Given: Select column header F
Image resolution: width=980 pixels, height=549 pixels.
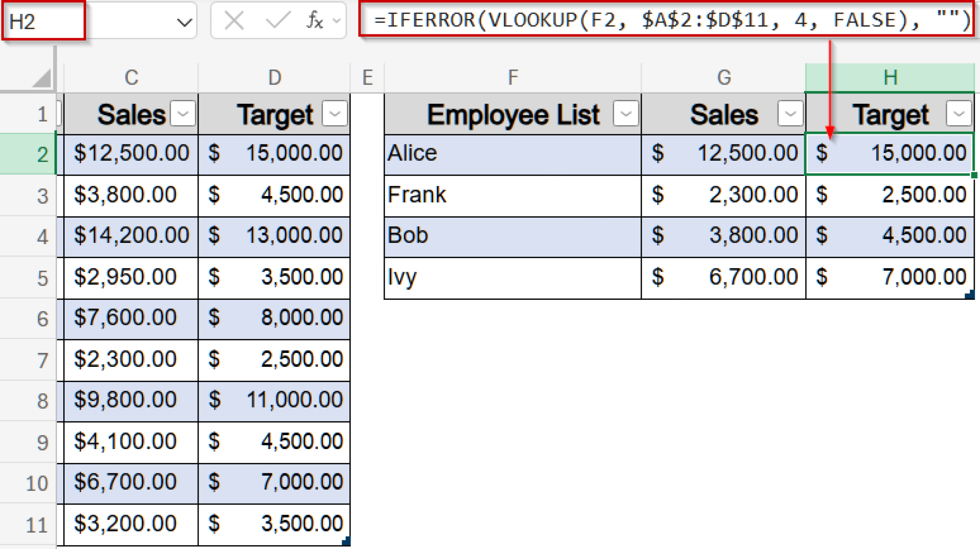Looking at the screenshot, I should [x=512, y=77].
